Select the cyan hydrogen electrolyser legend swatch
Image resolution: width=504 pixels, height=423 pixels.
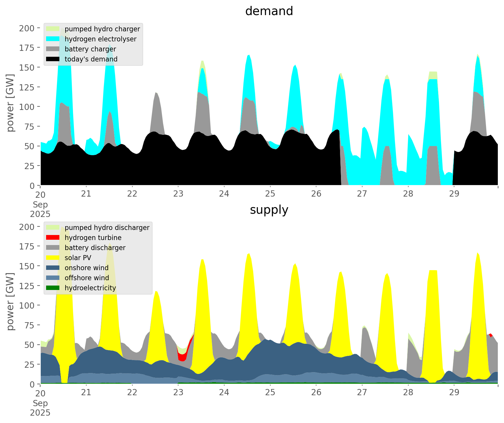(53, 39)
